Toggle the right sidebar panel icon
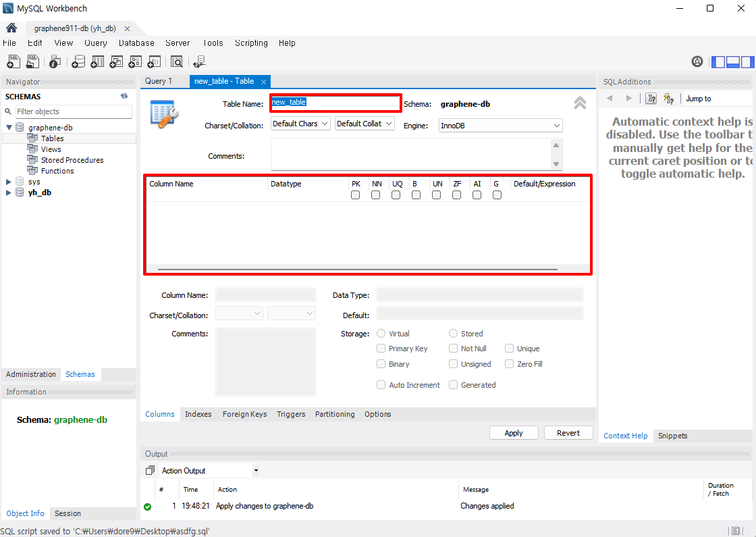 [747, 61]
